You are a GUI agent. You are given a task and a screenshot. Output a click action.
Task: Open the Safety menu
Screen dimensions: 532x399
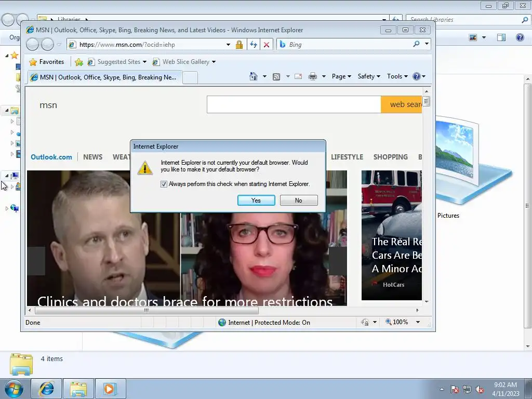[x=369, y=76]
